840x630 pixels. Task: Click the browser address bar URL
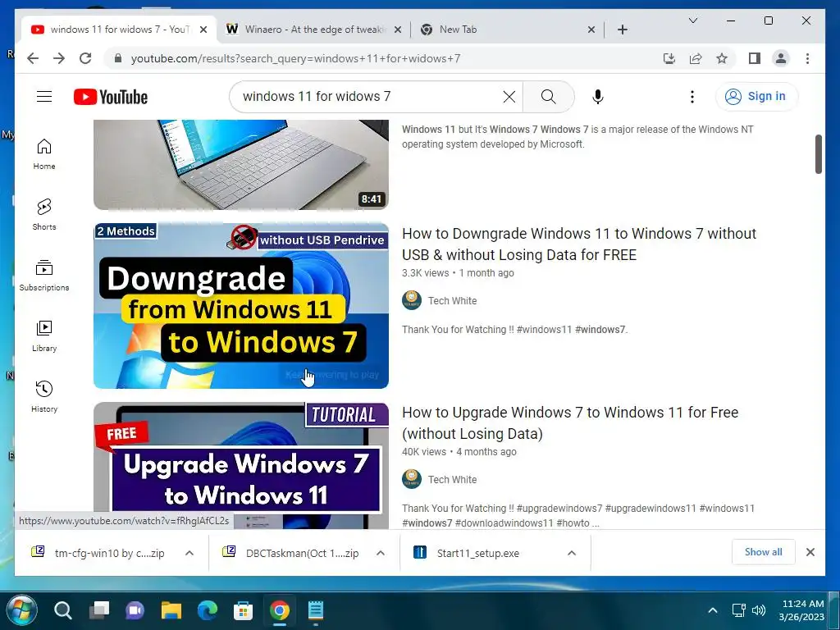295,58
